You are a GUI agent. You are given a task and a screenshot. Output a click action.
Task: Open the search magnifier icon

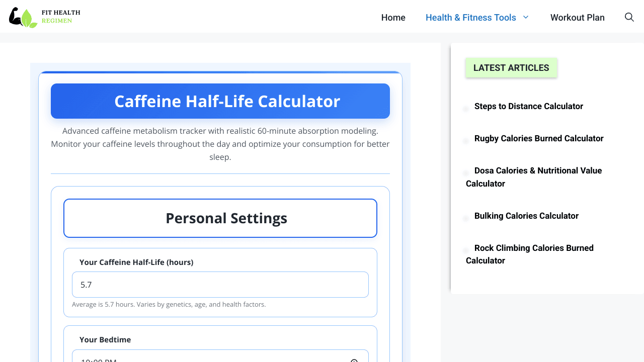point(629,17)
